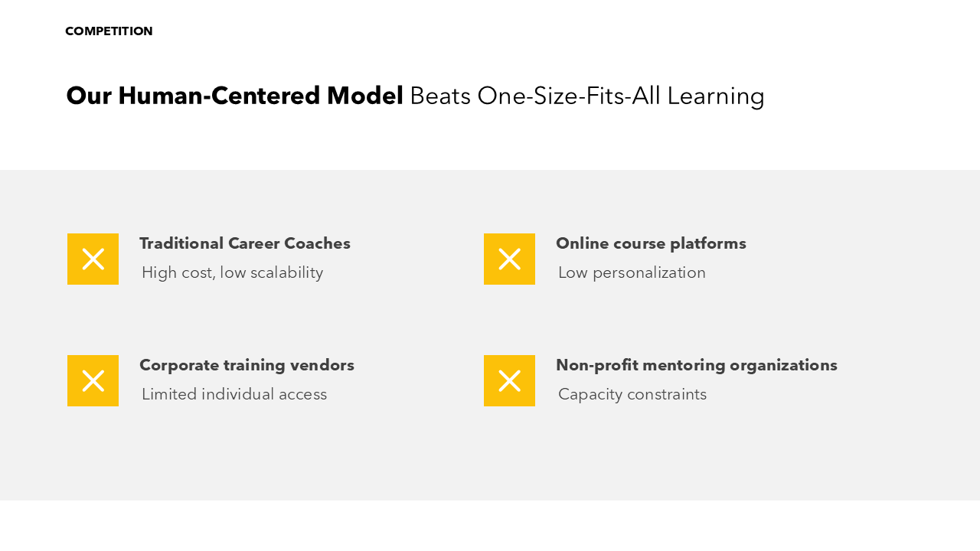Click the X icon next to Corporate training vendors

pos(93,380)
